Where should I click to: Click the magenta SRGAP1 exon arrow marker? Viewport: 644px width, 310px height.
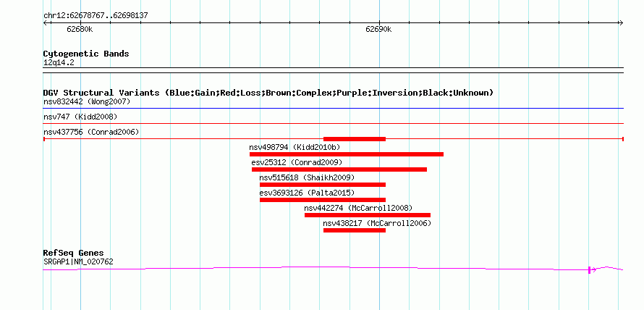(592, 269)
